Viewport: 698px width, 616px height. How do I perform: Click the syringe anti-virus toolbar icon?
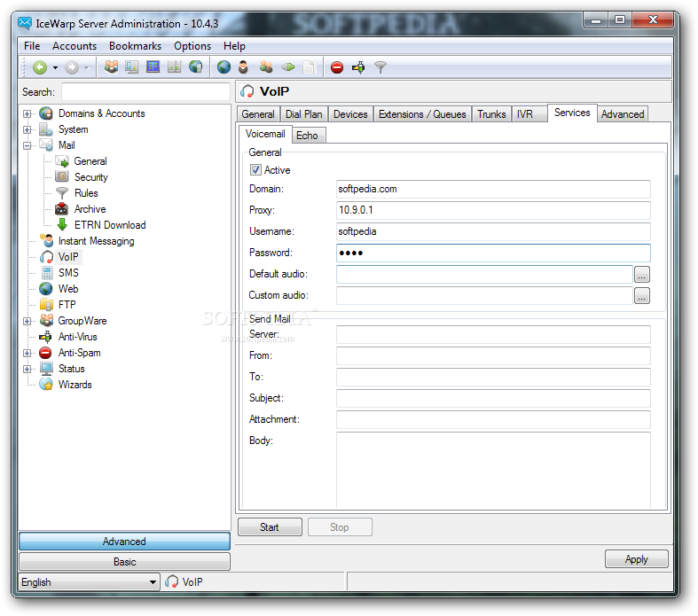(358, 67)
